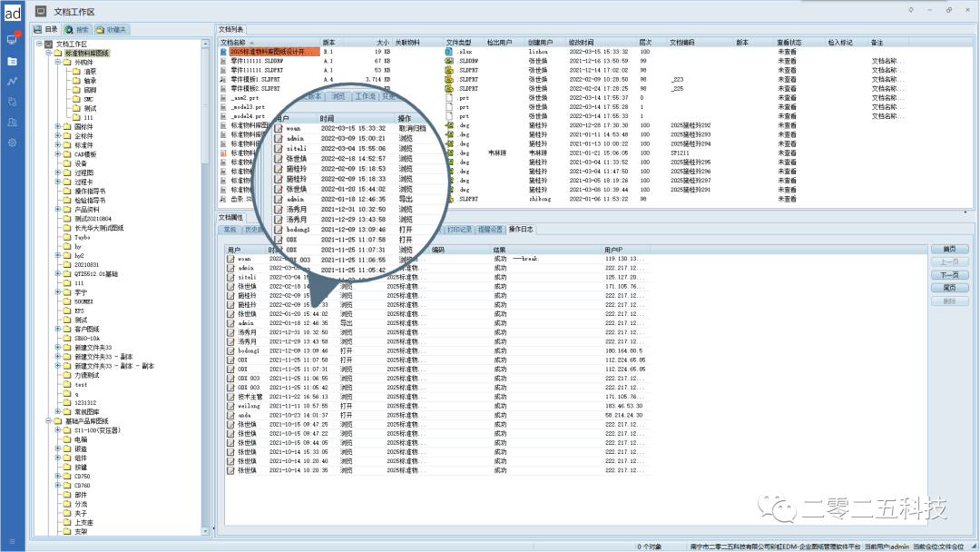Click the 尾页 button
Screen dimensions: 980x552
(949, 288)
